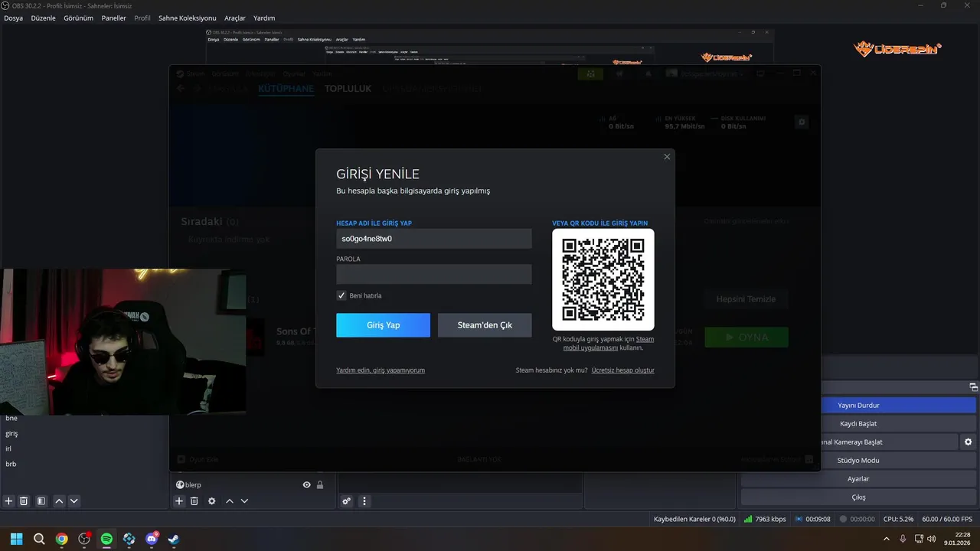The width and height of the screenshot is (980, 551).
Task: Move the scene up with the arrow
Action: pyautogui.click(x=59, y=501)
